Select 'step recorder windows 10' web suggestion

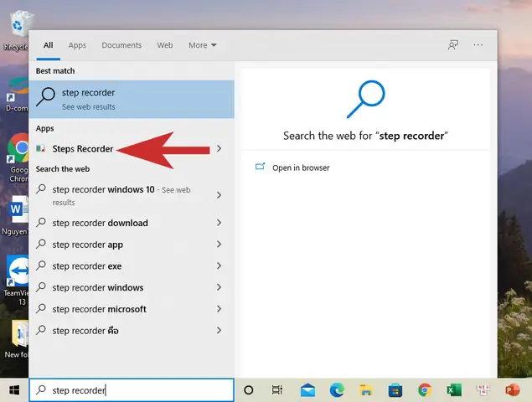(132, 195)
